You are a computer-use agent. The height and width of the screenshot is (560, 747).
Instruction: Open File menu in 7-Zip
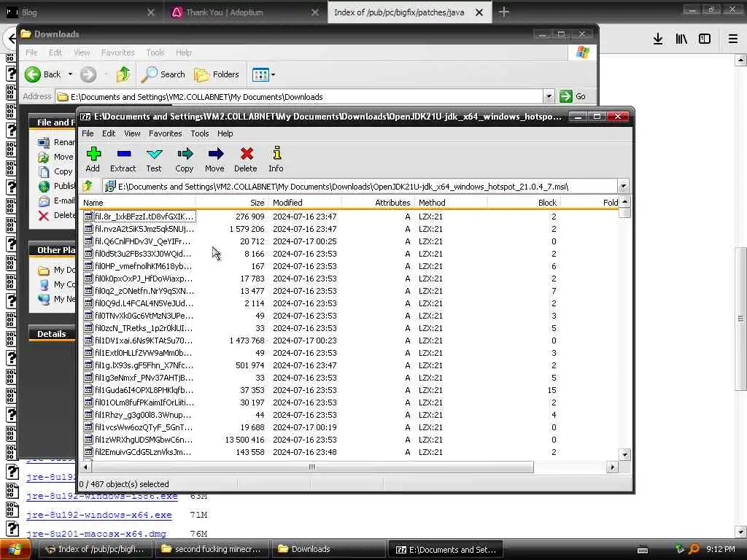[x=88, y=134]
